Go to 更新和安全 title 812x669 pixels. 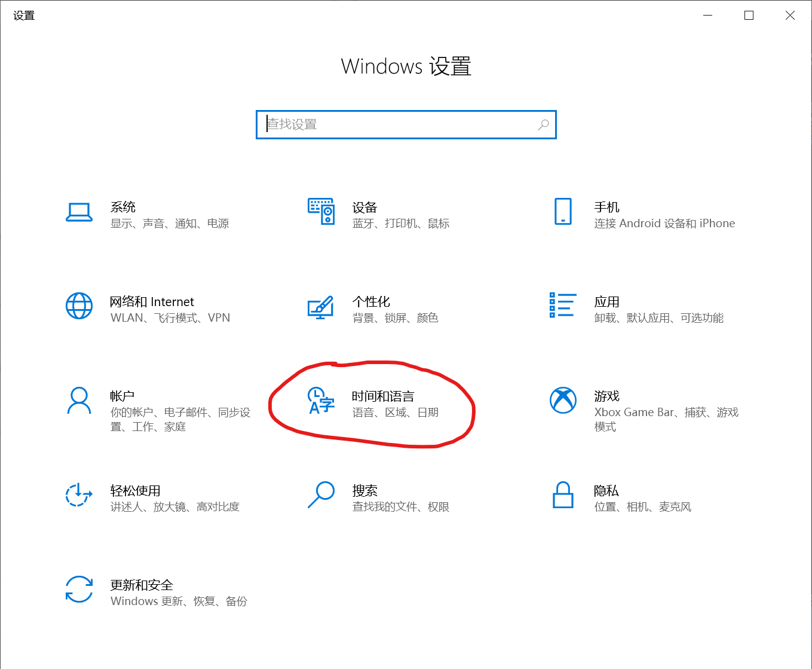point(142,585)
